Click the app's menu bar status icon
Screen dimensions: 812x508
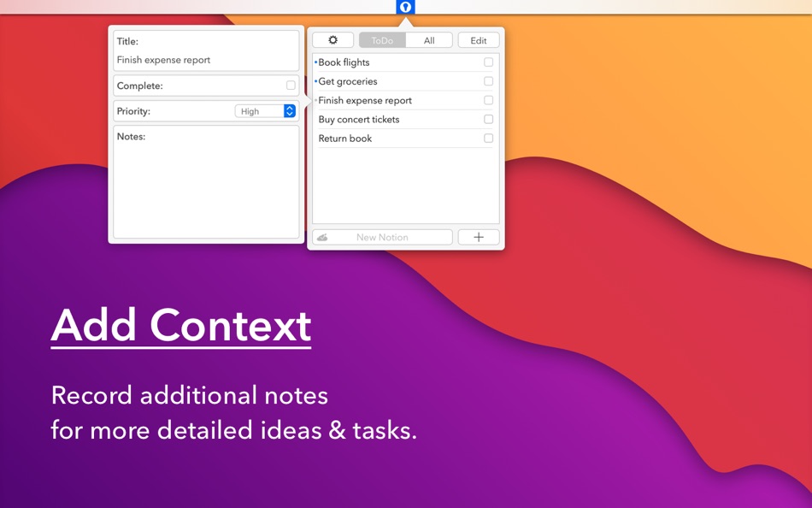pyautogui.click(x=403, y=7)
